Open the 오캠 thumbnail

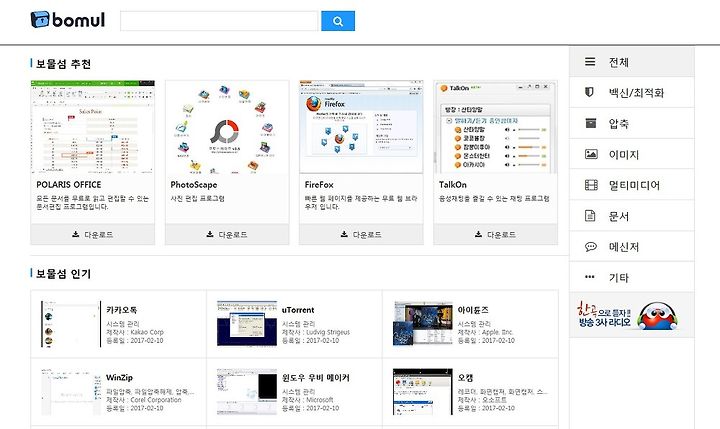point(423,391)
